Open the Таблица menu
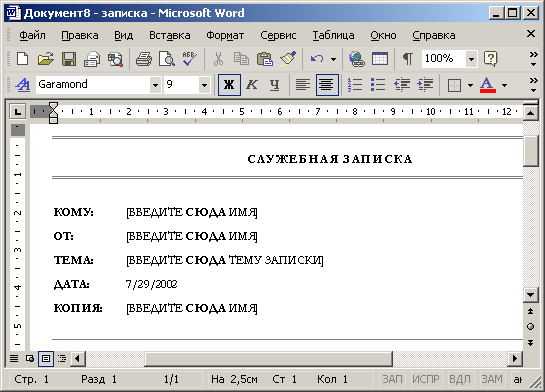The width and height of the screenshot is (545, 392). (333, 35)
